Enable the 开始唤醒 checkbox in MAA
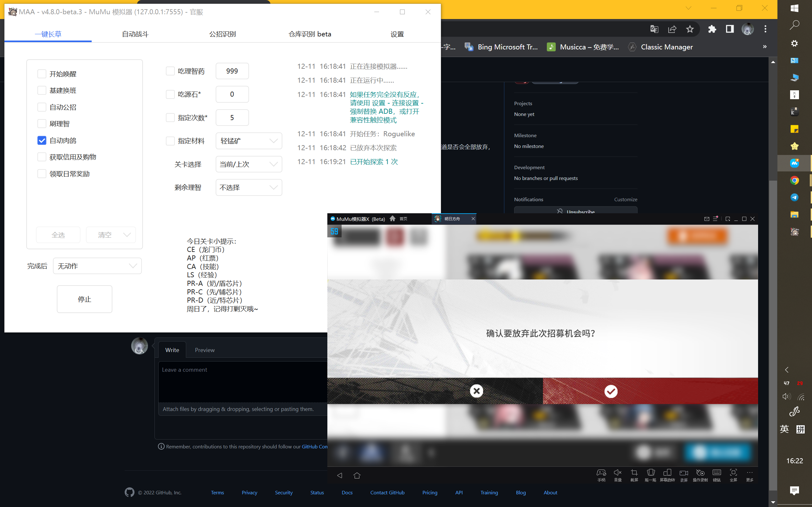812x507 pixels. tap(42, 74)
